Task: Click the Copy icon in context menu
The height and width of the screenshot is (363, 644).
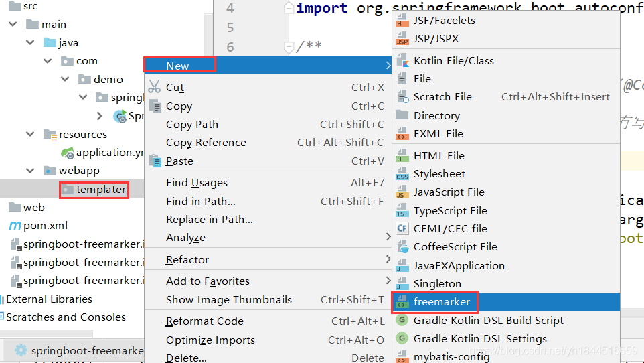Action: (x=155, y=106)
